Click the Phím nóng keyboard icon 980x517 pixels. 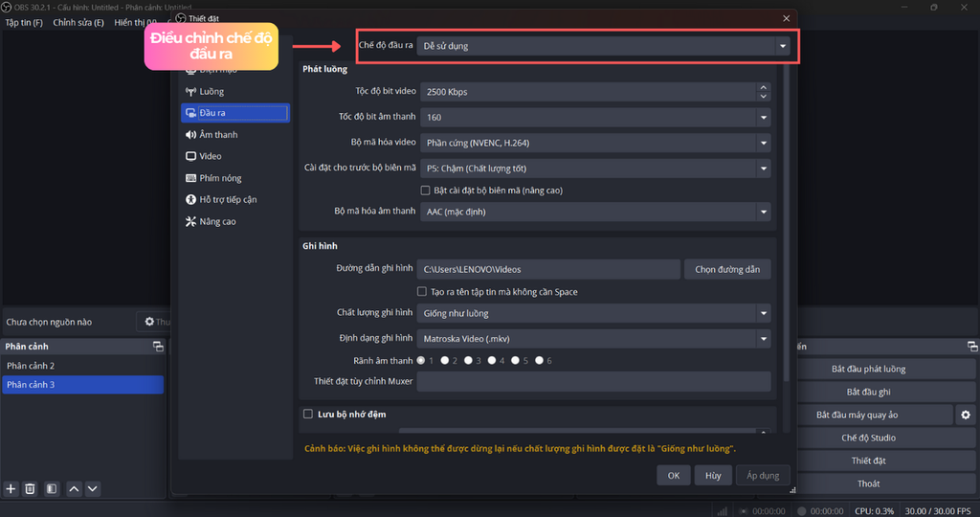tap(190, 178)
